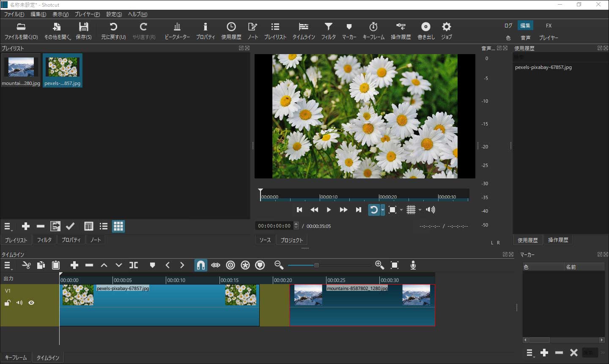Open player zoom dropdown arrow

click(401, 210)
